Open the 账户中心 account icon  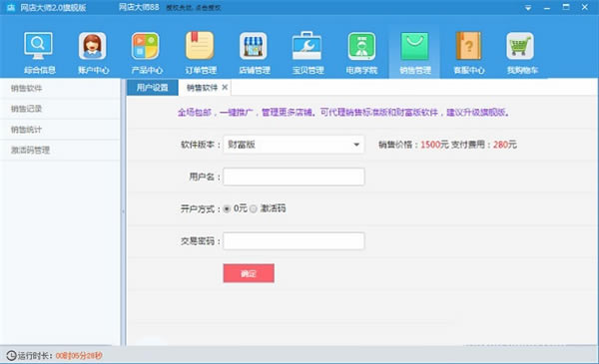click(x=92, y=46)
